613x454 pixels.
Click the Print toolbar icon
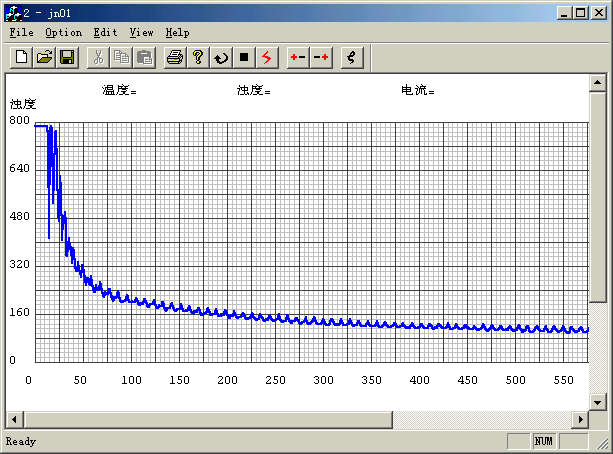[175, 57]
